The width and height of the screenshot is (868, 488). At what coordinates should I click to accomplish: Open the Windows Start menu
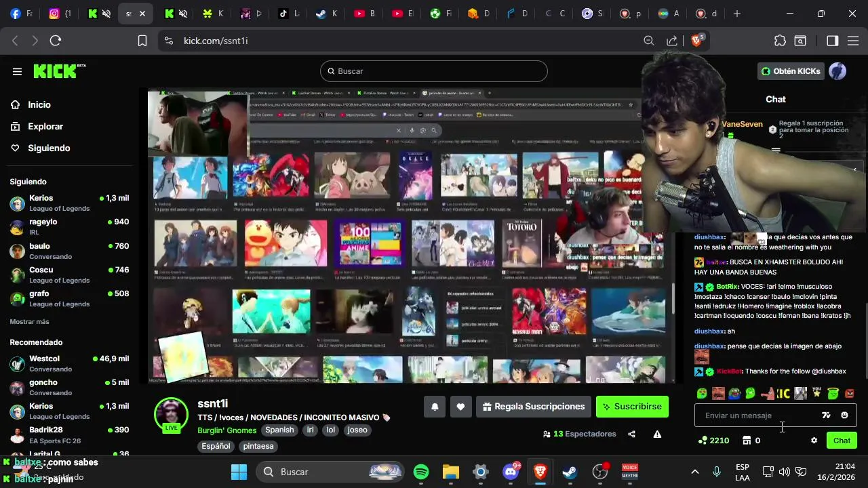pyautogui.click(x=239, y=472)
